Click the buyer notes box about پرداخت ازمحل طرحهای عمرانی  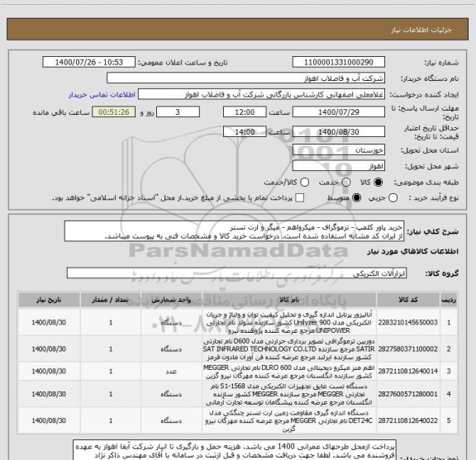pos(235,451)
